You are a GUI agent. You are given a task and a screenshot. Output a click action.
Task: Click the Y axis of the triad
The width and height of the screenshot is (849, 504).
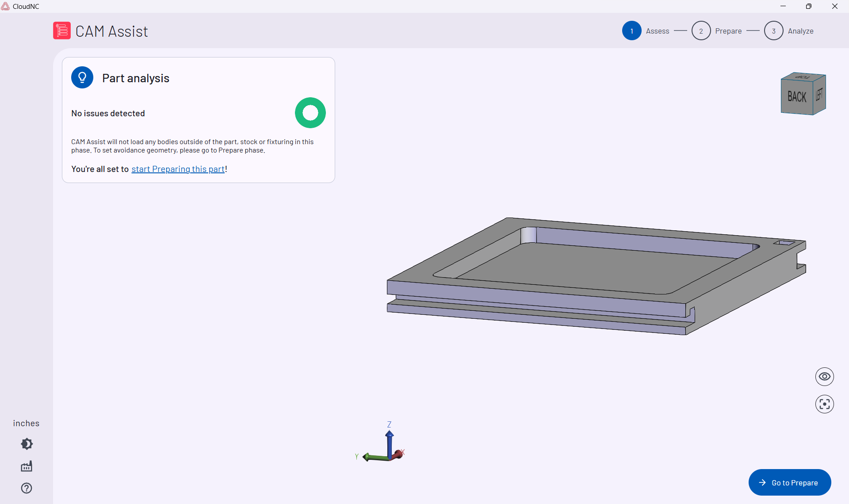(x=374, y=457)
